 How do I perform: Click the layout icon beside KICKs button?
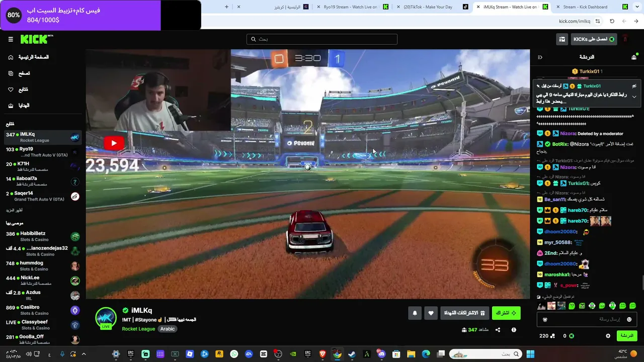coord(562,39)
